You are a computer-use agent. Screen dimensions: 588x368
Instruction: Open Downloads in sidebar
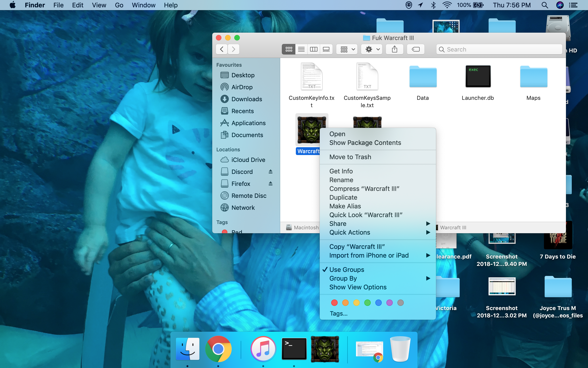(x=246, y=99)
